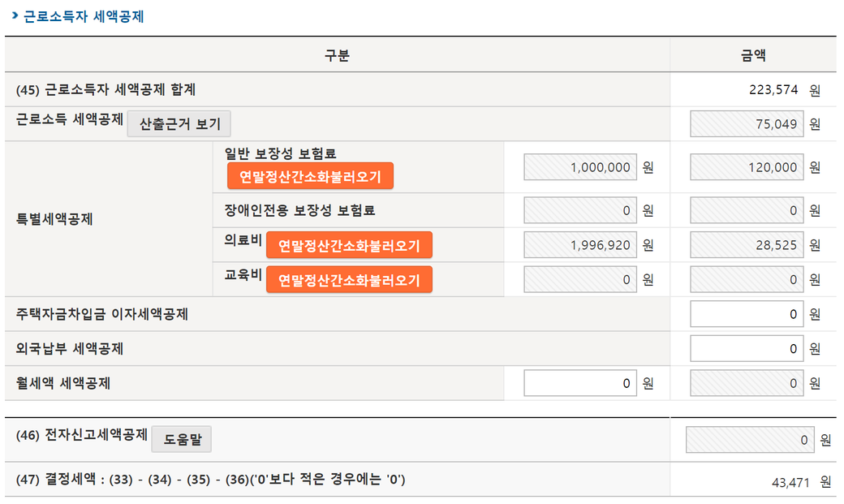The width and height of the screenshot is (844, 504).
Task: Select the 일반 보장성 보험료 1,000,000 field
Action: click(580, 167)
